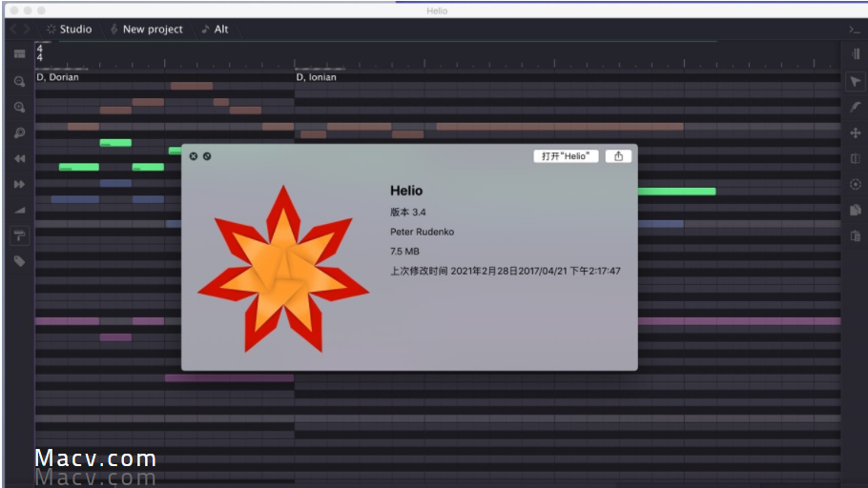Zoom to selection magnifier icon
The height and width of the screenshot is (488, 868).
pyautogui.click(x=19, y=132)
